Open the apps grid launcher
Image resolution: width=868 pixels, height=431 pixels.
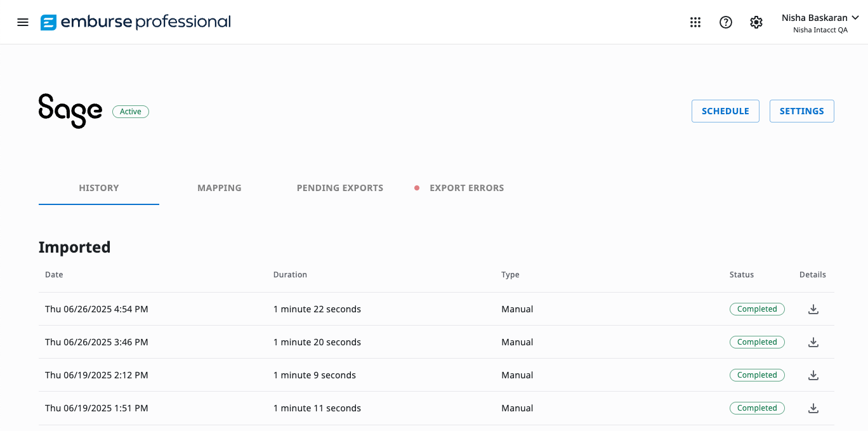pyautogui.click(x=695, y=22)
